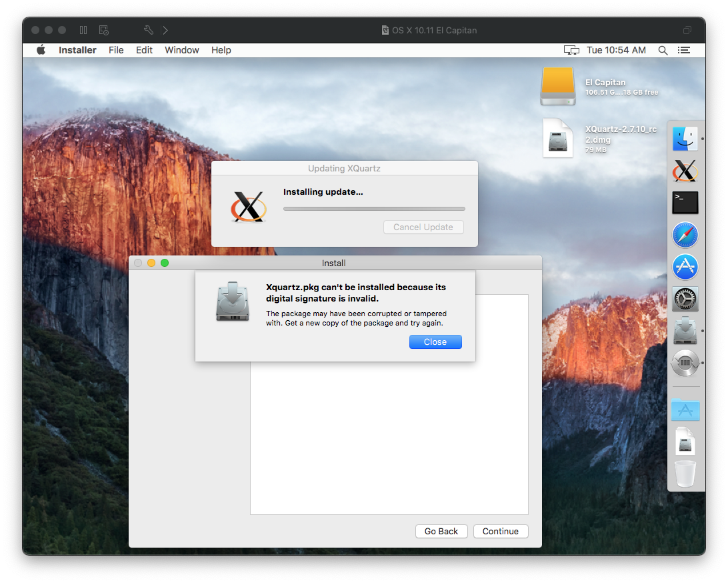Select XQuartz-2.7.10_rc2.dmg file on desktop
Viewport: 728px width, 583px height.
557,138
